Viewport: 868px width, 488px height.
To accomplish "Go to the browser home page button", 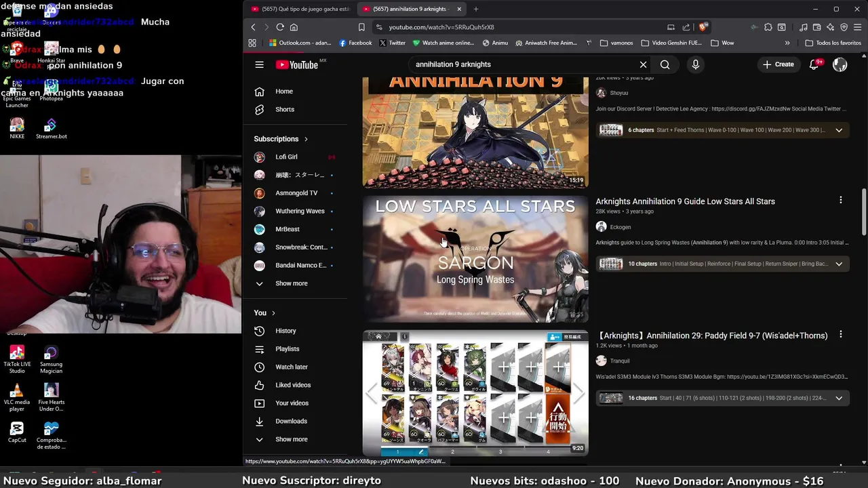I will pyautogui.click(x=294, y=27).
